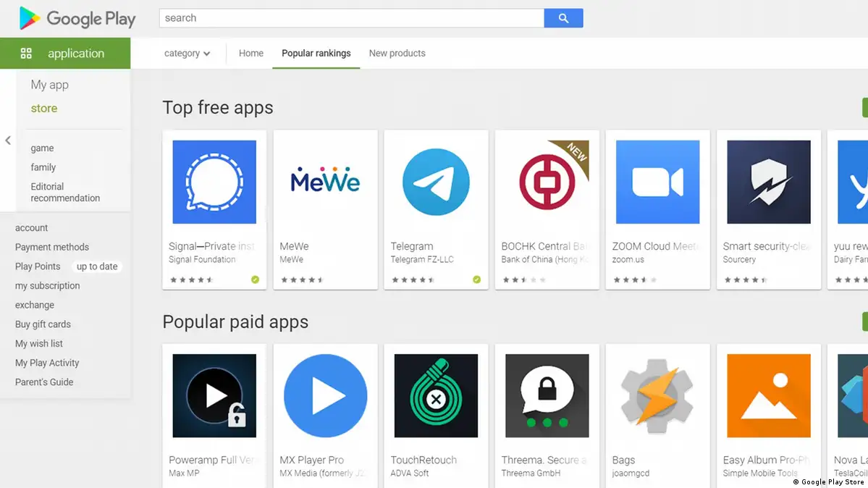Click the MeWe app title text

pos(294,246)
